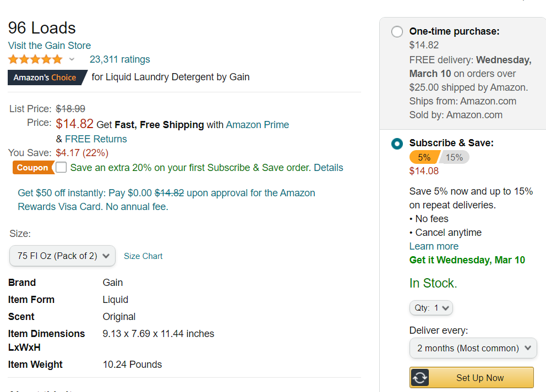
Task: Click the star rating icons
Action: tap(36, 59)
